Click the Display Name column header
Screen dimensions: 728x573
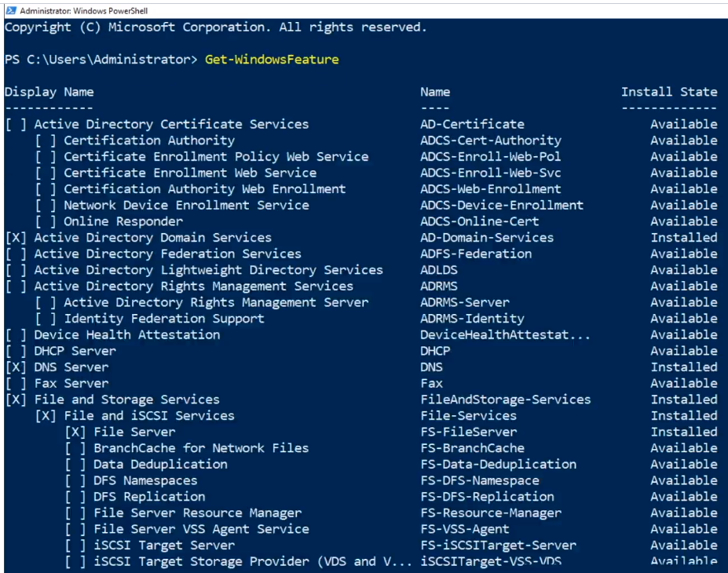tap(49, 92)
